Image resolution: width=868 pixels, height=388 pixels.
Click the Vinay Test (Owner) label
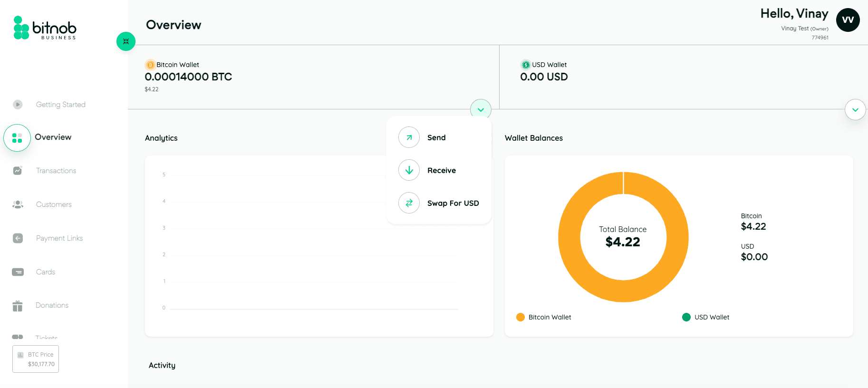coord(805,29)
